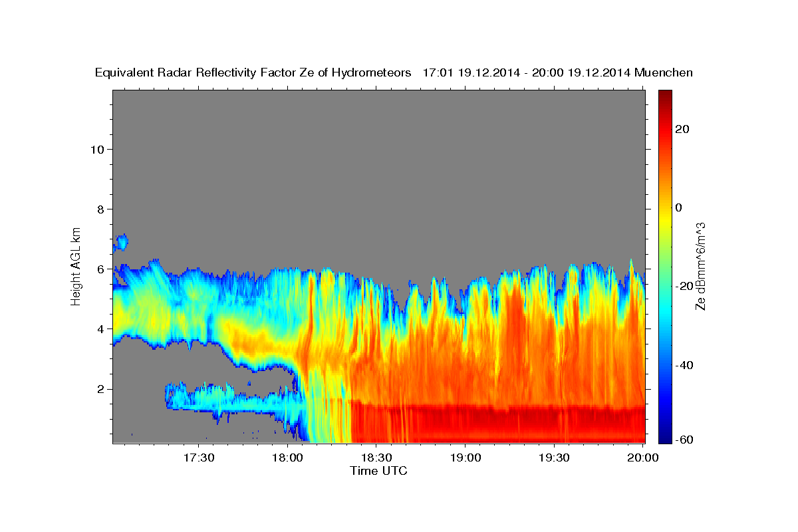Image resolution: width=798 pixels, height=532 pixels.
Task: Click the small isolated cloud patch near 7 km
Action: point(120,242)
